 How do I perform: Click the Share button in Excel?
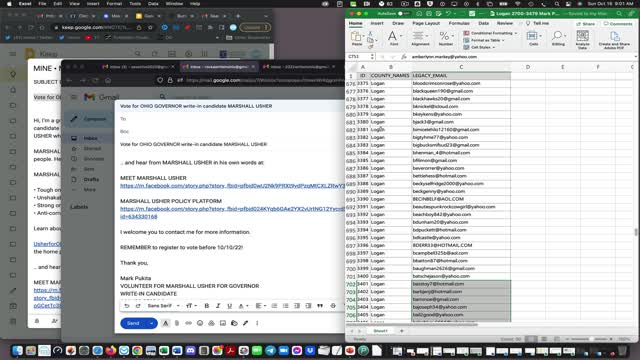586,24
